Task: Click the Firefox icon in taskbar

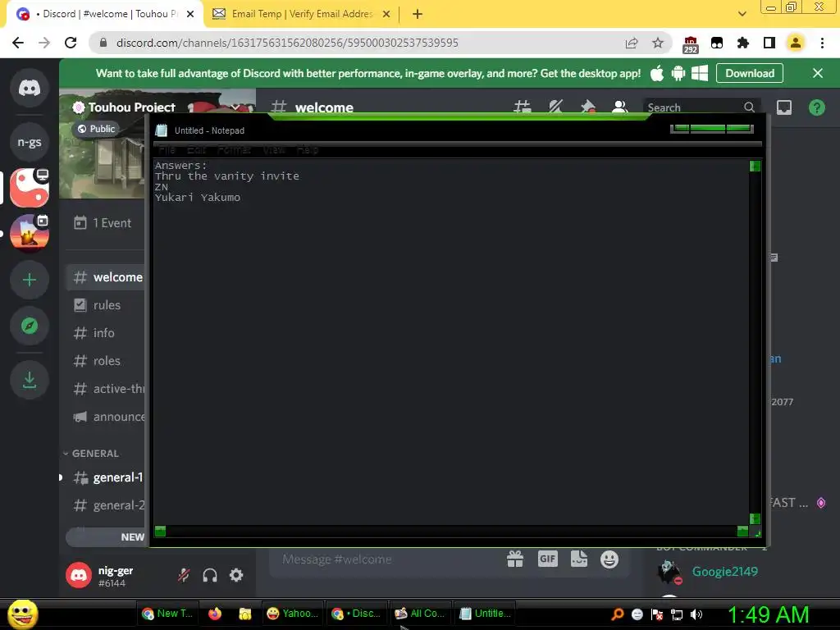Action: (x=215, y=614)
